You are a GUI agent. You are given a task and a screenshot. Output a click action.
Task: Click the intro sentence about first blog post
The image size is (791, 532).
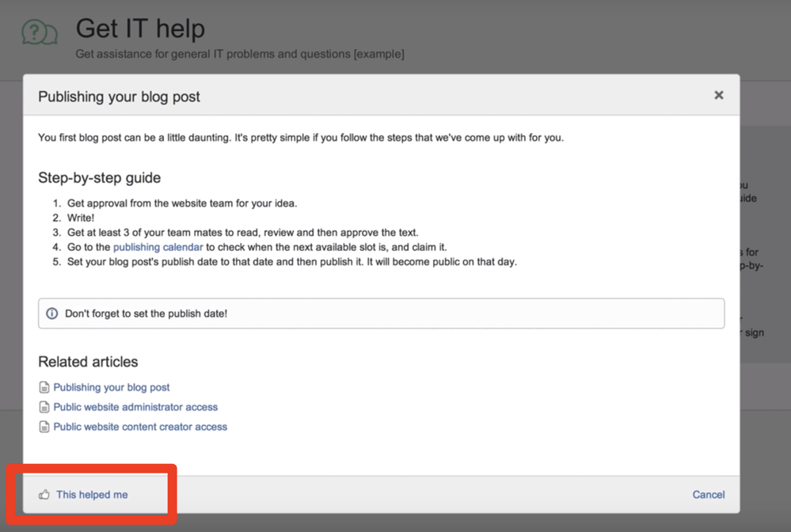click(x=301, y=138)
